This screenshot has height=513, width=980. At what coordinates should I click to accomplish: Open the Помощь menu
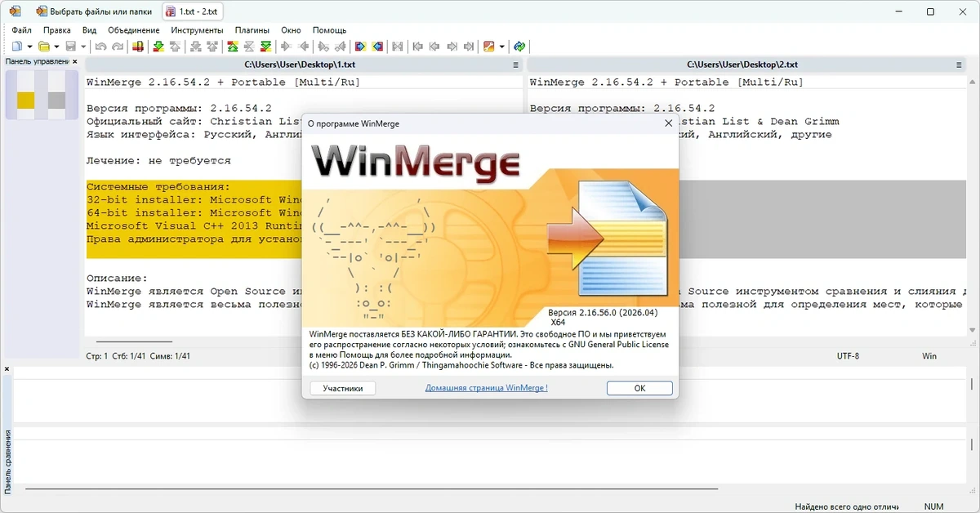(x=329, y=30)
